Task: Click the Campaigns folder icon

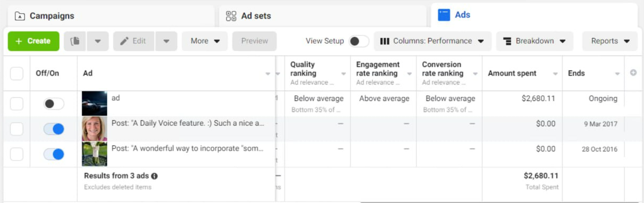Action: (20, 16)
